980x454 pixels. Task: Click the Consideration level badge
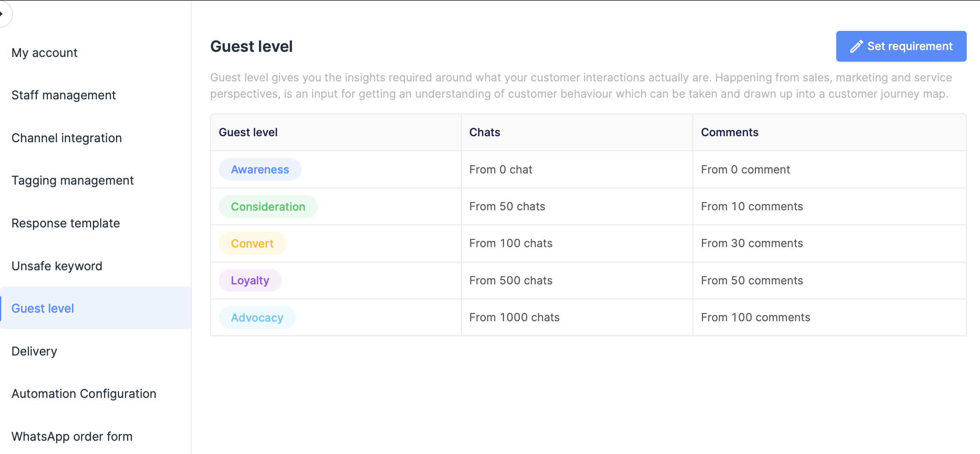tap(268, 206)
